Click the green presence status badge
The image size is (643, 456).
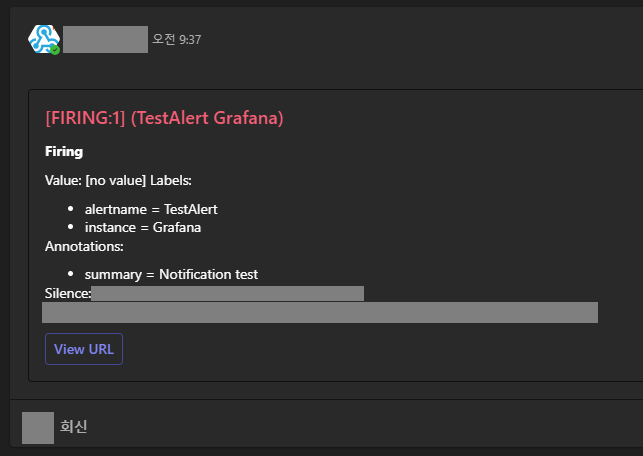click(x=56, y=49)
